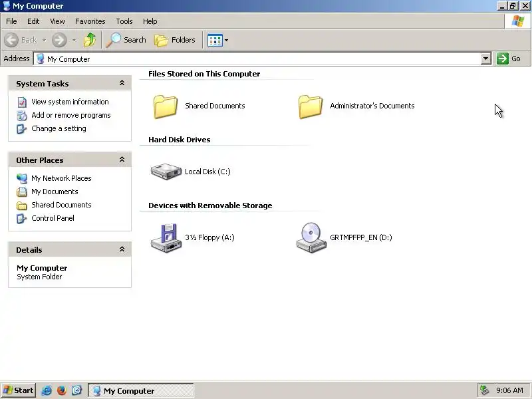
Task: Toggle the Folders pane button
Action: coord(175,40)
